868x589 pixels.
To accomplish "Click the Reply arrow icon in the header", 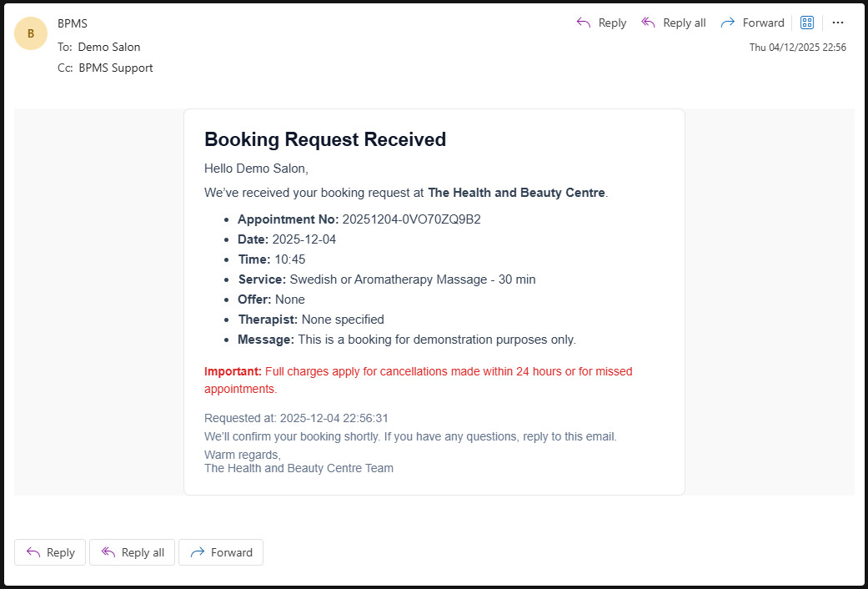I will click(581, 23).
